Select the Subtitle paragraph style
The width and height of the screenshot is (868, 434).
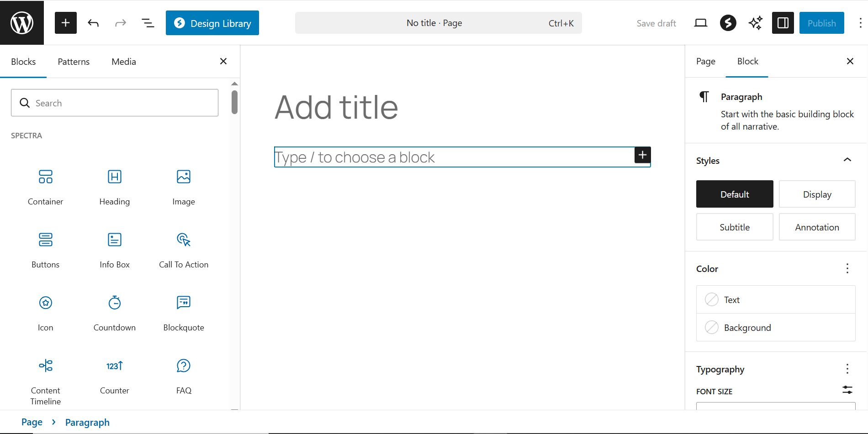[735, 227]
